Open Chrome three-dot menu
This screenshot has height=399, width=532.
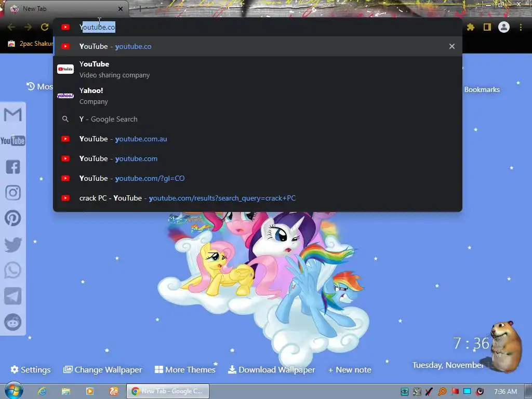521,27
